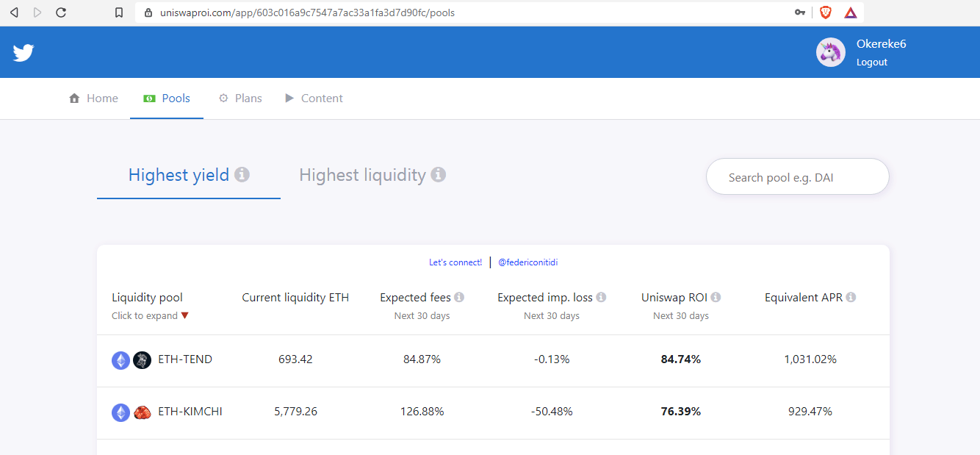Click the Okereke6 username
Image resolution: width=980 pixels, height=455 pixels.
pyautogui.click(x=881, y=44)
